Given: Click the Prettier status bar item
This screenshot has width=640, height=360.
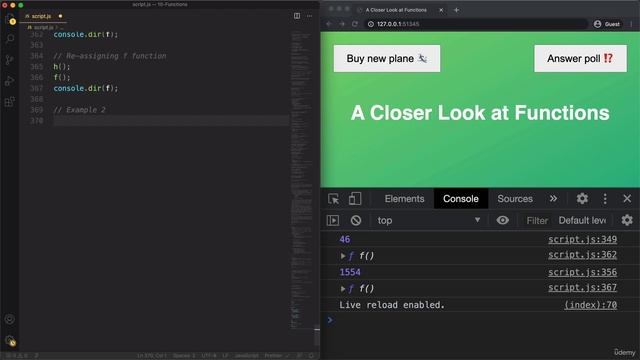Looking at the screenshot, I should 276,356.
